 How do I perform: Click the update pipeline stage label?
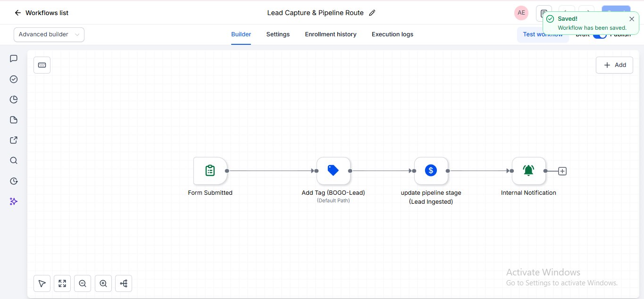pyautogui.click(x=431, y=197)
